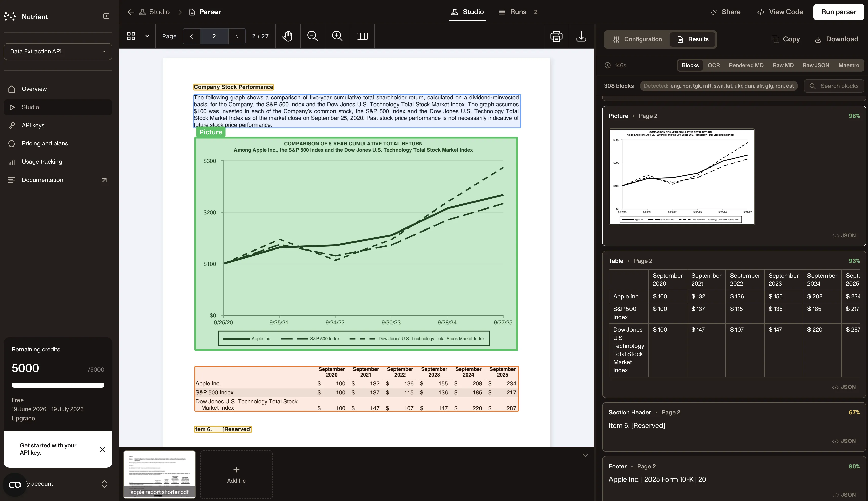The width and height of the screenshot is (868, 501).
Task: Click the detected languages pill
Action: click(719, 86)
